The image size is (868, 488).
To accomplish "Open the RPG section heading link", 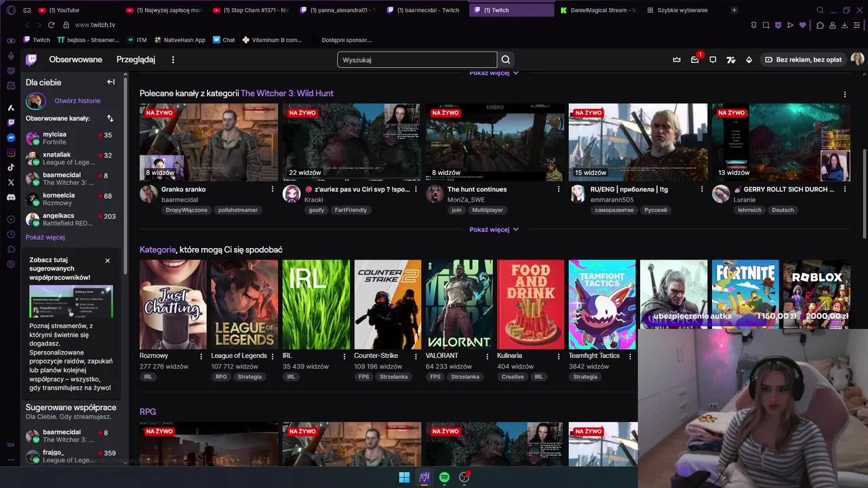I will [148, 411].
